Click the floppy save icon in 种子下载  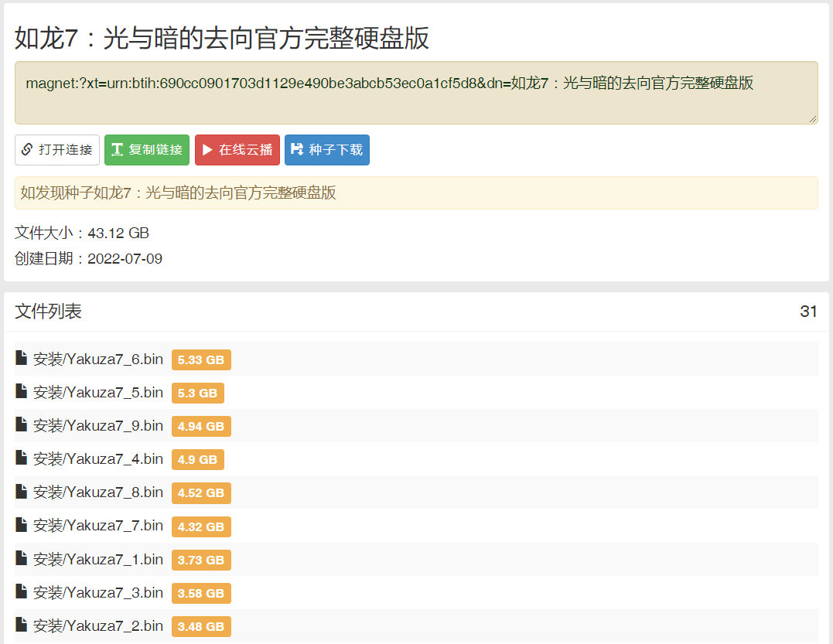(297, 150)
